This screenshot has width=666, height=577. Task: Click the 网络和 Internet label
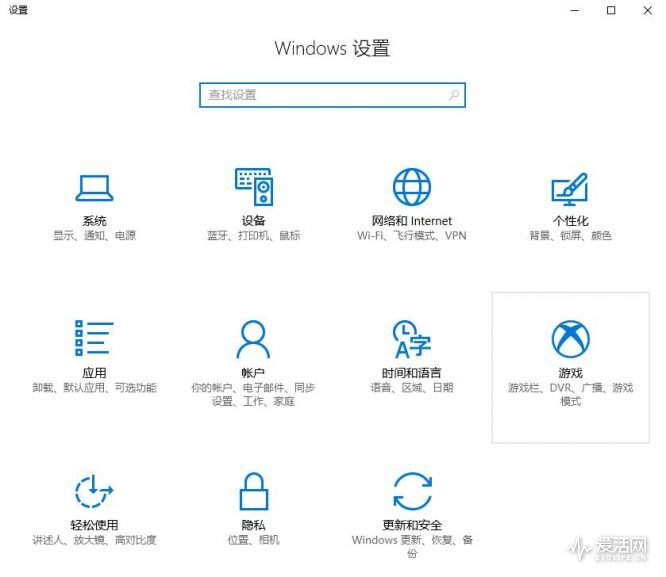pyautogui.click(x=412, y=221)
